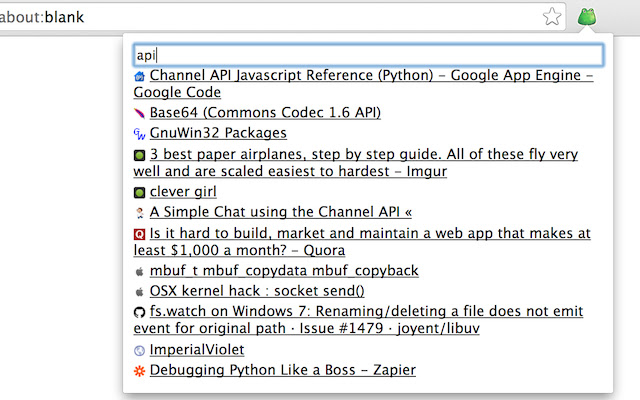Open mbuf_t mbuf_copydata mbuf_copyback link

(x=284, y=271)
